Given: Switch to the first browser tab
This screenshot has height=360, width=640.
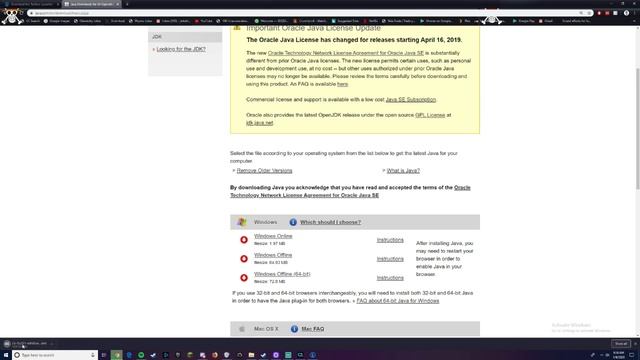Looking at the screenshot, I should coord(31,4).
